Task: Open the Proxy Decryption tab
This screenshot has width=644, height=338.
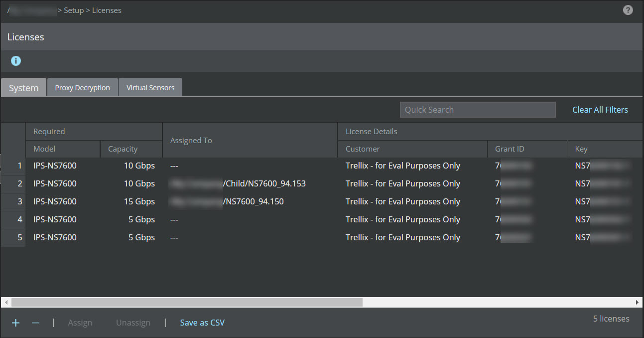Action: tap(82, 87)
